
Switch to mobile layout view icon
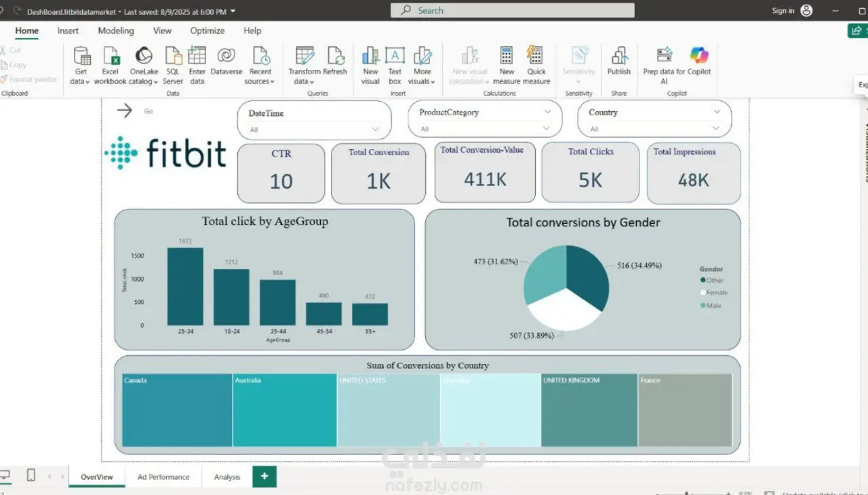[x=31, y=475]
